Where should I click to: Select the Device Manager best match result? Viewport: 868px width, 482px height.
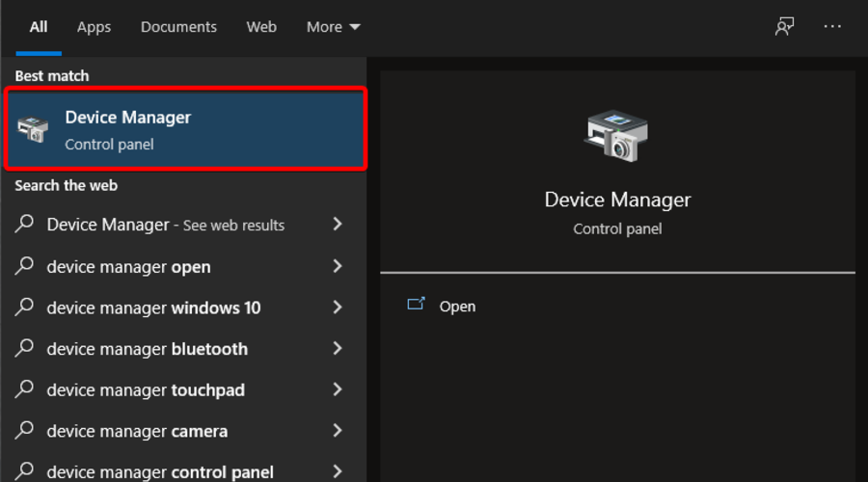tap(183, 129)
